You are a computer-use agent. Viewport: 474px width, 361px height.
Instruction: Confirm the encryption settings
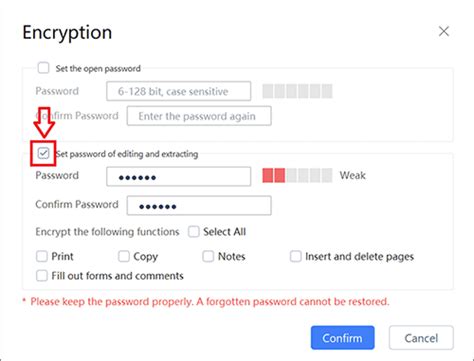343,338
